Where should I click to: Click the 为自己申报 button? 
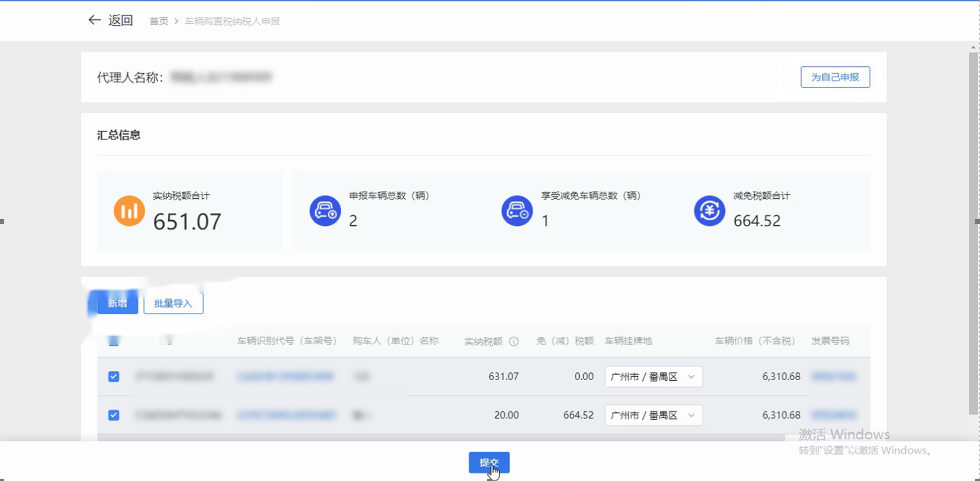click(835, 77)
